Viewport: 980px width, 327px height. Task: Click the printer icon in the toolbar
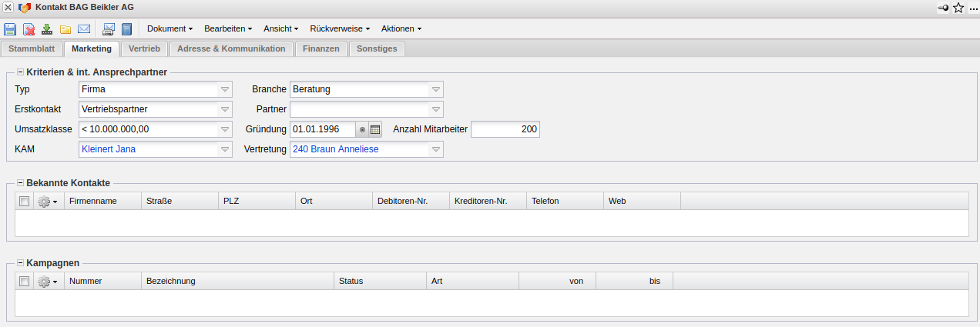[109, 29]
